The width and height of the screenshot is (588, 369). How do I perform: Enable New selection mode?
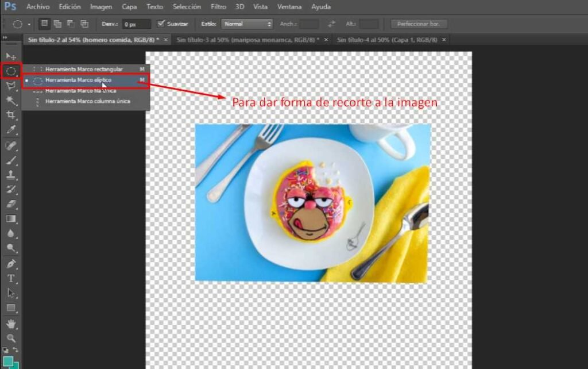pyautogui.click(x=44, y=24)
